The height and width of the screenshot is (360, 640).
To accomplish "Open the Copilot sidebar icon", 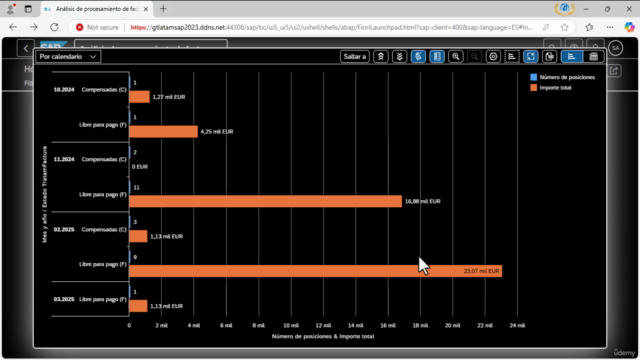I will 629,27.
